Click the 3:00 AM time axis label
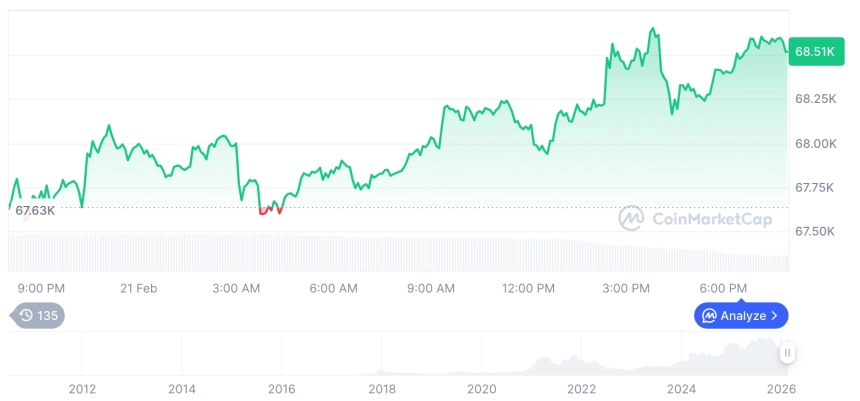The width and height of the screenshot is (860, 401). (237, 288)
